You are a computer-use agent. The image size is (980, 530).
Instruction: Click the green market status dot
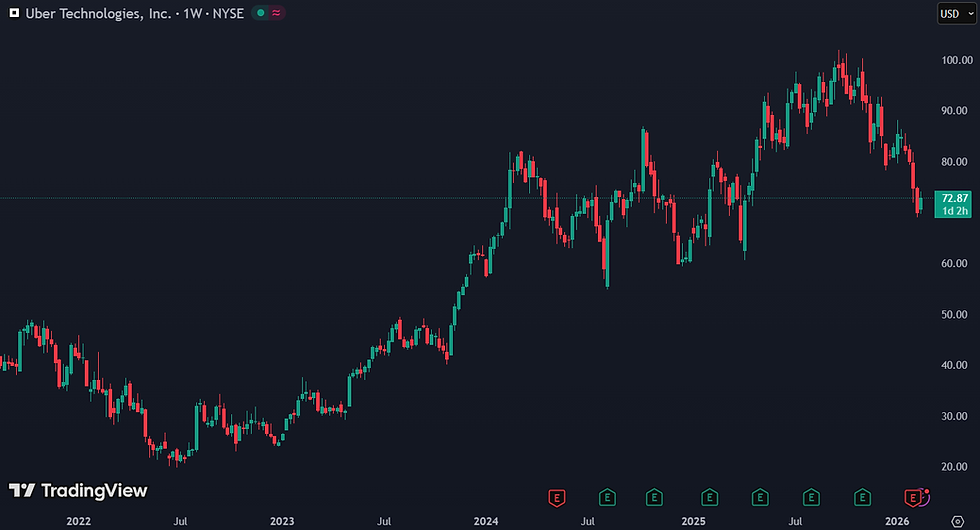tap(261, 12)
